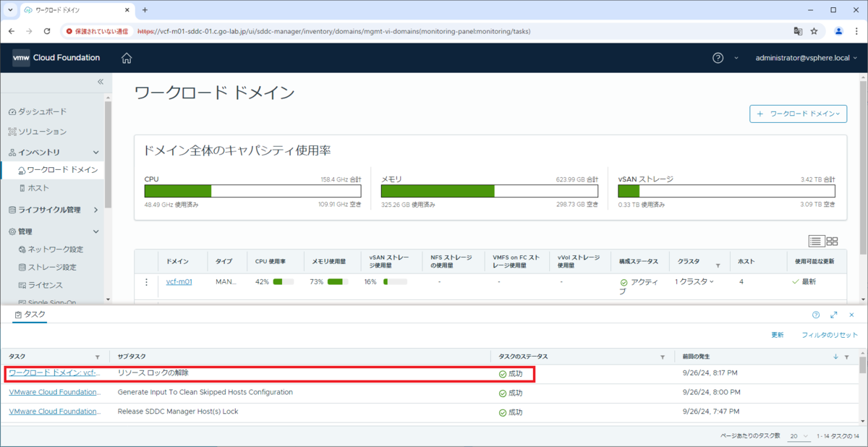Image resolution: width=868 pixels, height=447 pixels.
Task: Expand the 1 クラスタ dropdown
Action: pyautogui.click(x=694, y=281)
